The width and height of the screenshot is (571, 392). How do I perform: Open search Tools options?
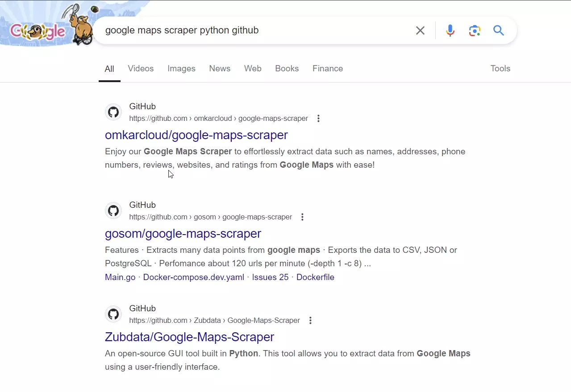(x=500, y=68)
